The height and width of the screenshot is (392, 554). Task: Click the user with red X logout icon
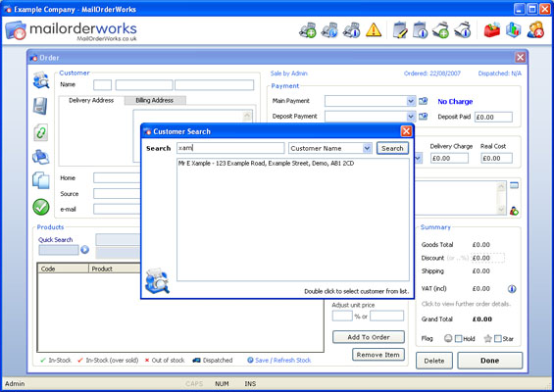[535, 30]
